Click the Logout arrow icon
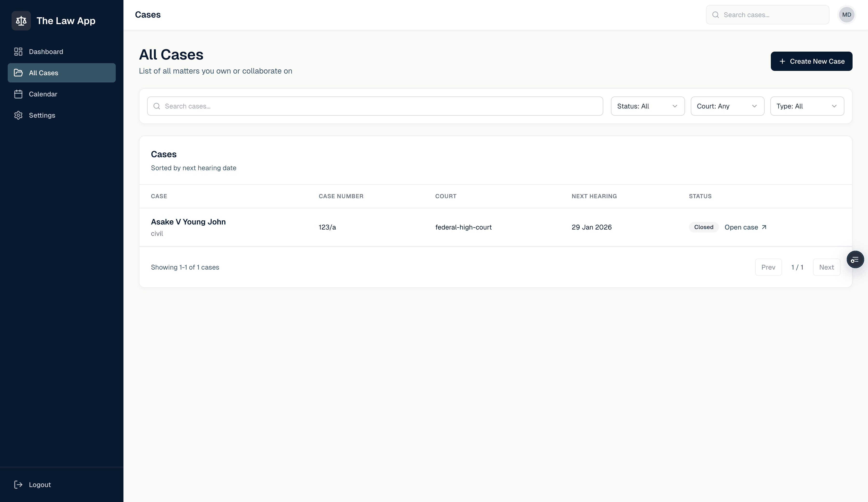 [x=18, y=484]
